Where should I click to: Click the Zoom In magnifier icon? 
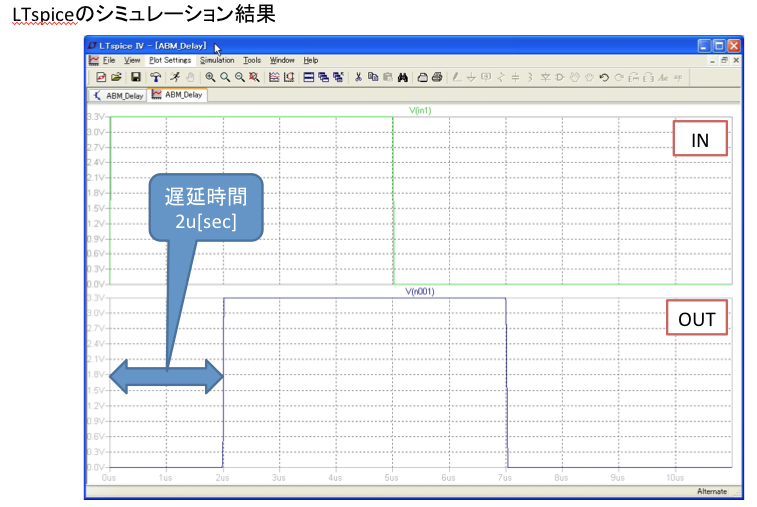[x=210, y=76]
